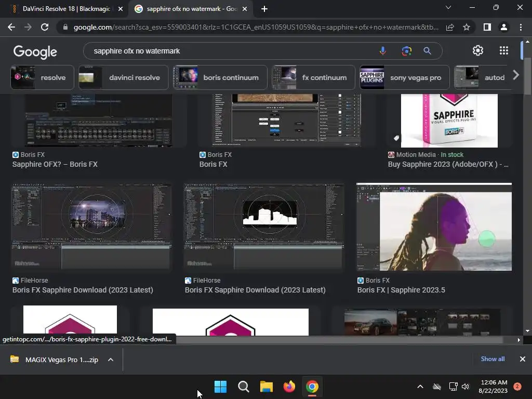This screenshot has height=399, width=532.
Task: Select the sapphire ofx no watermark tab
Action: (x=191, y=9)
